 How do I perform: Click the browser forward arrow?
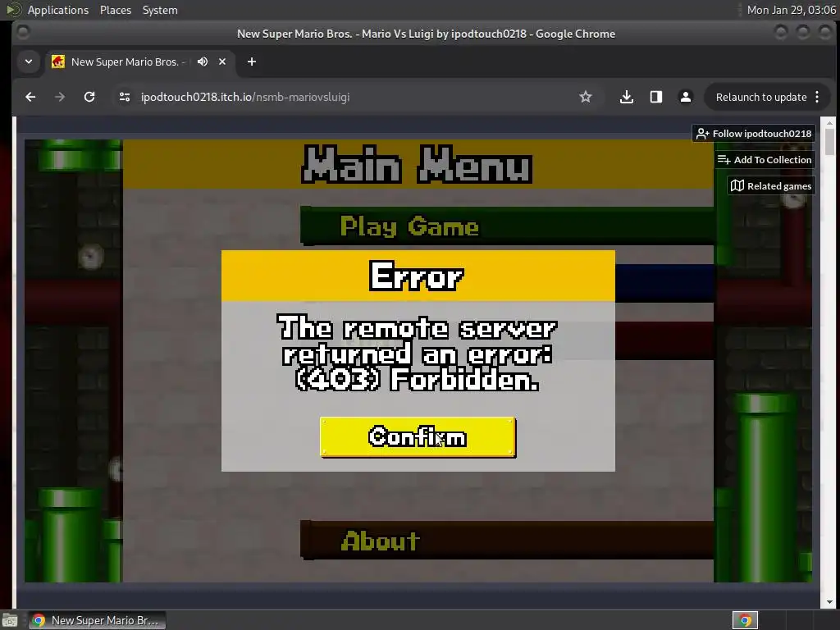click(59, 97)
